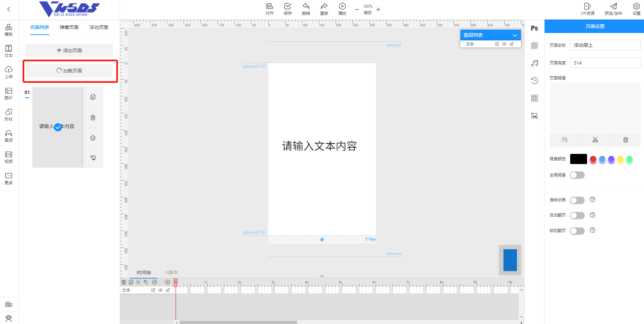
Task: Decrease zoom with the minus button
Action: [x=357, y=9]
